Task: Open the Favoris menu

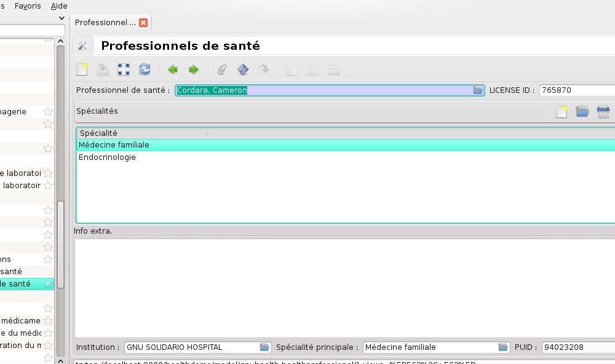Action: pyautogui.click(x=28, y=5)
